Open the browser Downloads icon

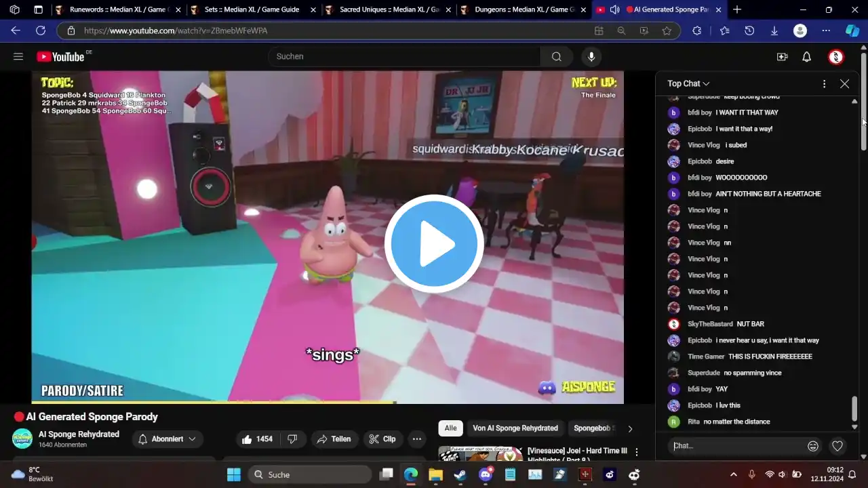point(774,30)
